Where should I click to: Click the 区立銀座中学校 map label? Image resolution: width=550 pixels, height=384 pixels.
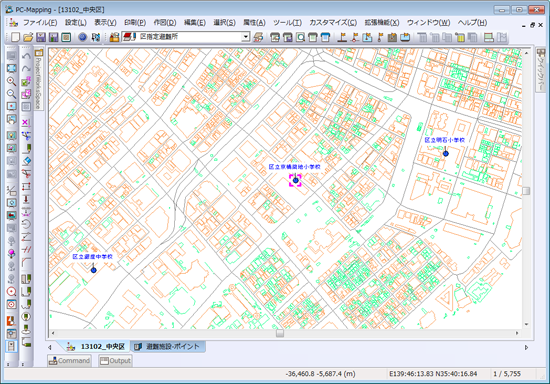[x=92, y=256]
